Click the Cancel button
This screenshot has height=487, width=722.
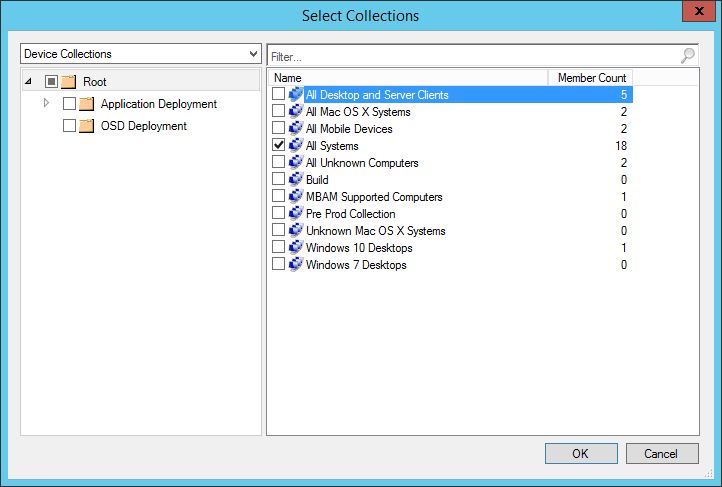point(660,453)
